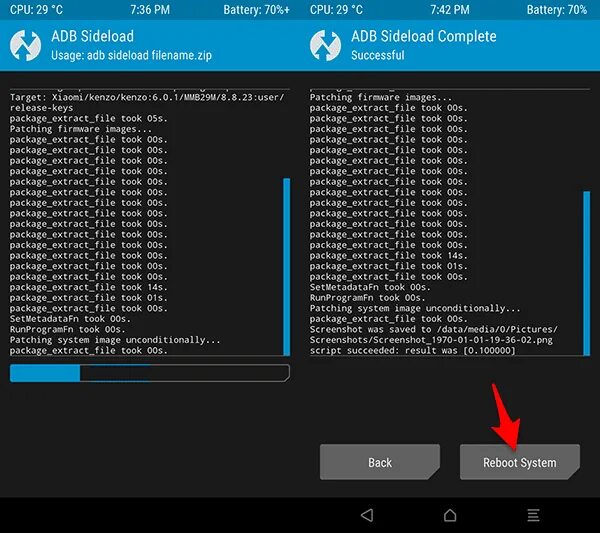Screen dimensions: 600x533
Task: Click the 'ADB Sideload Complete' title
Action: pos(424,36)
